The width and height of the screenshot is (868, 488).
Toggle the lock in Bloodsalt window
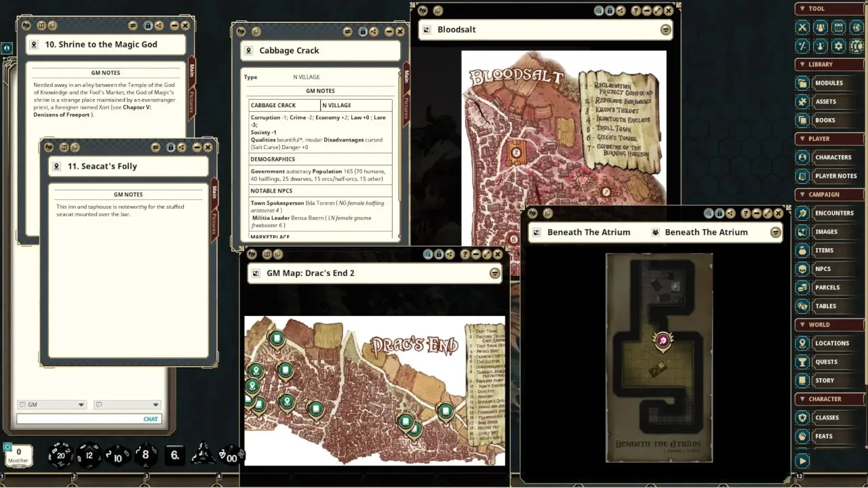point(610,11)
